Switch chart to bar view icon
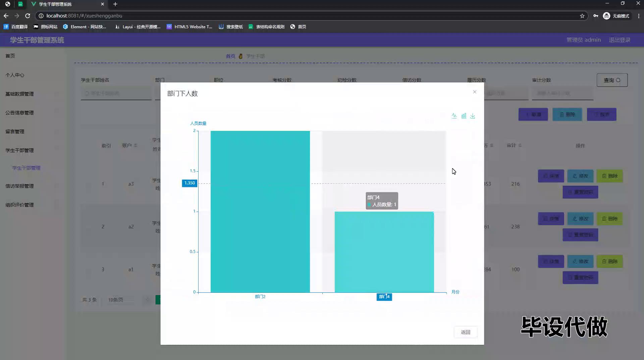Screen dimensions: 644x360 464,116
